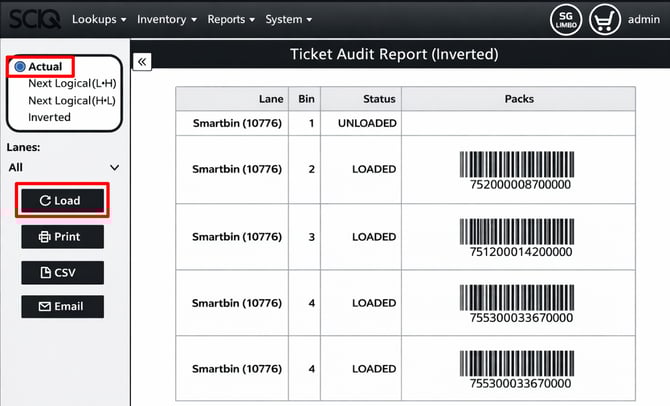Open the shopping cart icon

[605, 20]
